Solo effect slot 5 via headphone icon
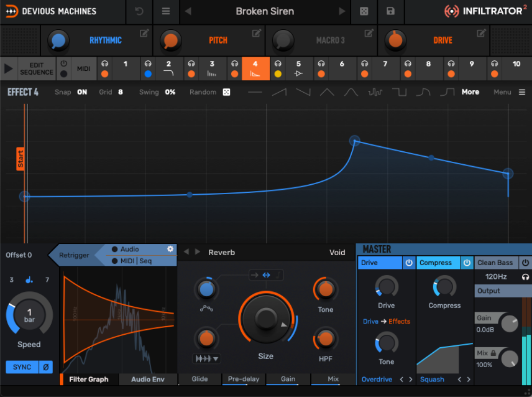 pyautogui.click(x=278, y=63)
